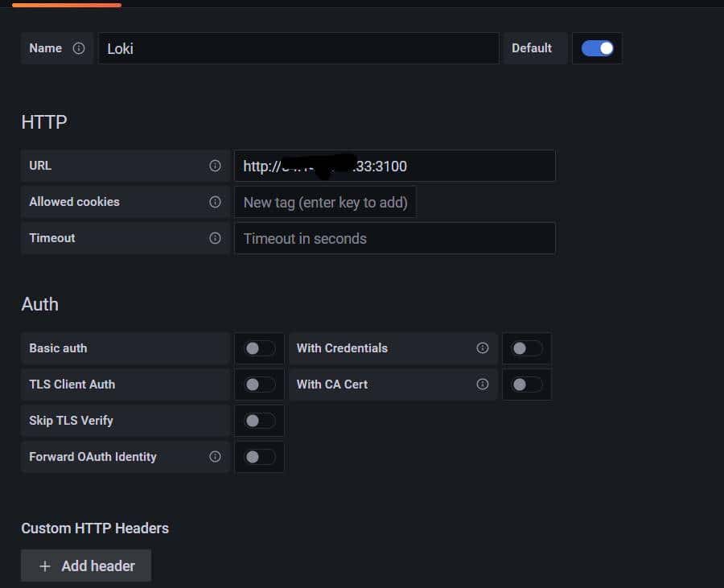Enable TLS Client Auth

tap(259, 384)
